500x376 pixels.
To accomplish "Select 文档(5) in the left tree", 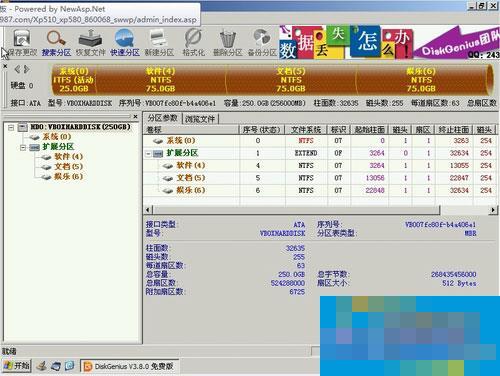I will (x=68, y=167).
